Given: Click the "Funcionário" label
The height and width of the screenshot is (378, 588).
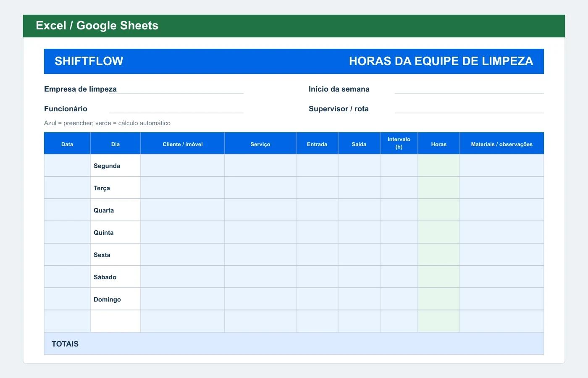Looking at the screenshot, I should pos(66,109).
